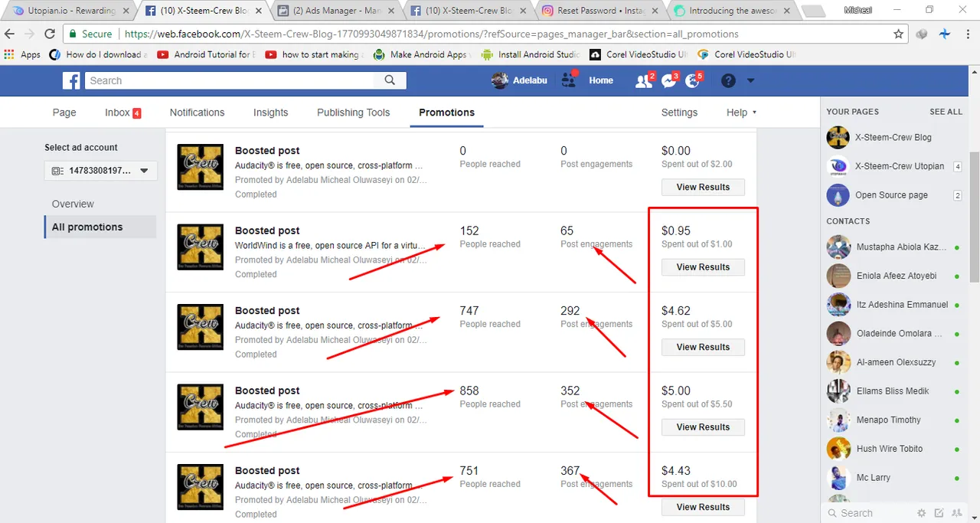Open Mc Larry chat contact
Image resolution: width=980 pixels, height=523 pixels.
pos(894,478)
